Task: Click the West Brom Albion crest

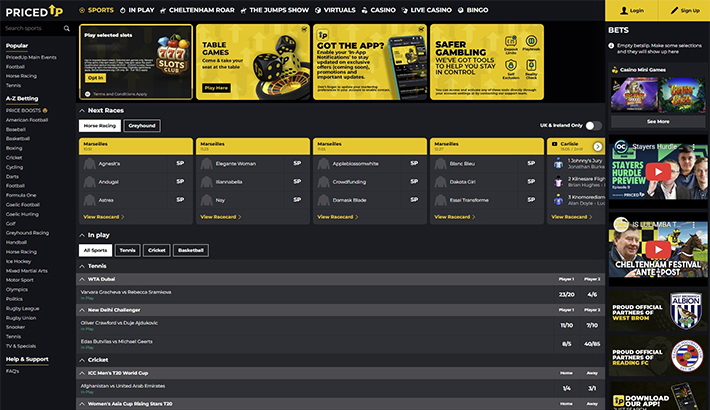Action: click(x=686, y=310)
